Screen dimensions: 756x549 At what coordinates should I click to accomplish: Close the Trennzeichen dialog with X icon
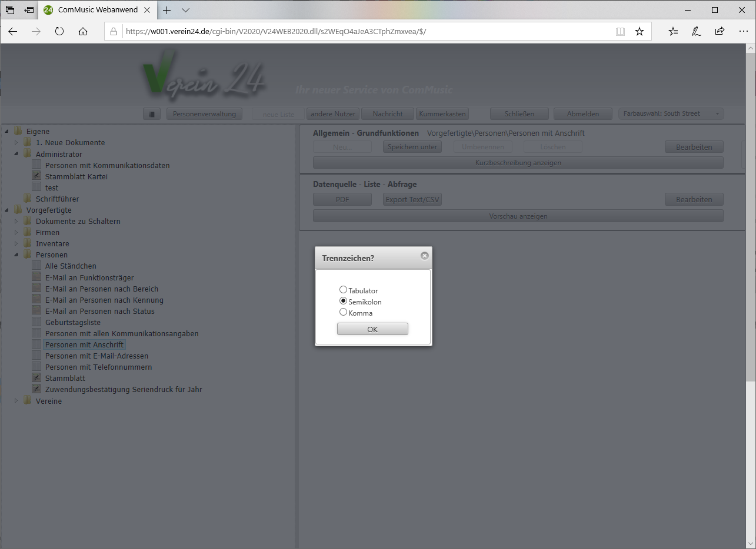(425, 256)
